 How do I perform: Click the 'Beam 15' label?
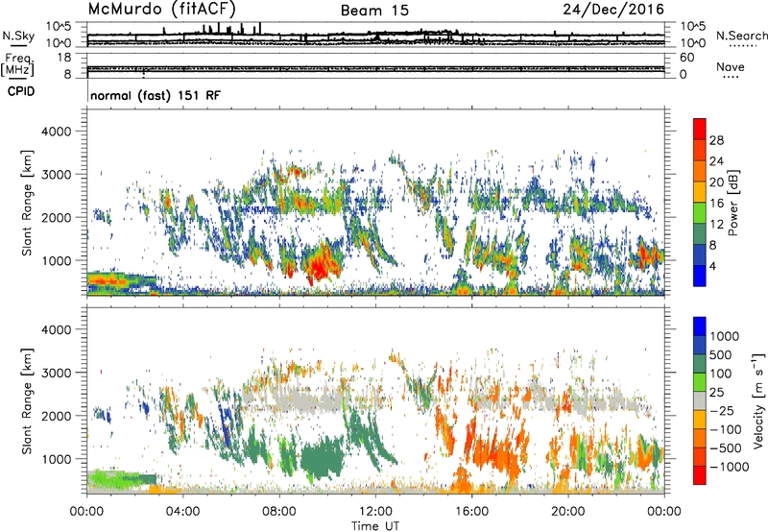click(374, 11)
